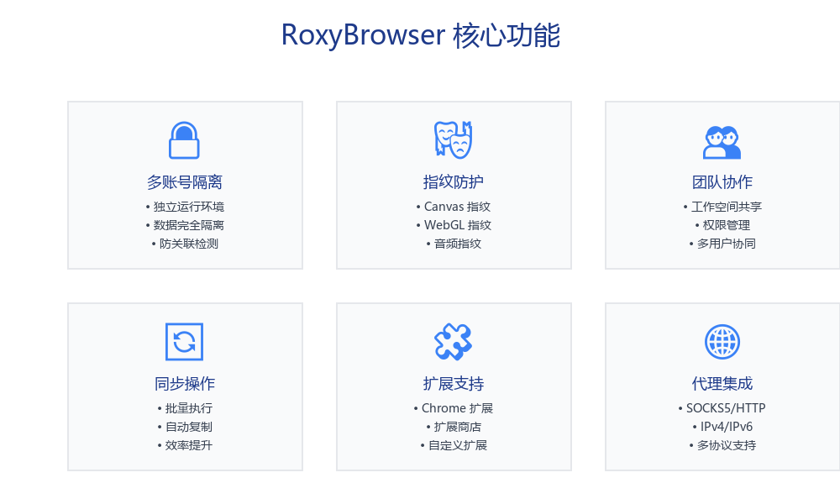840x504 pixels.
Task: Click the 自定义扩展 bullet
Action: tap(454, 445)
